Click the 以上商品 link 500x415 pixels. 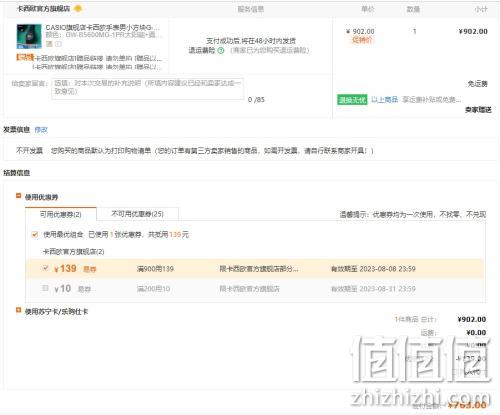384,100
